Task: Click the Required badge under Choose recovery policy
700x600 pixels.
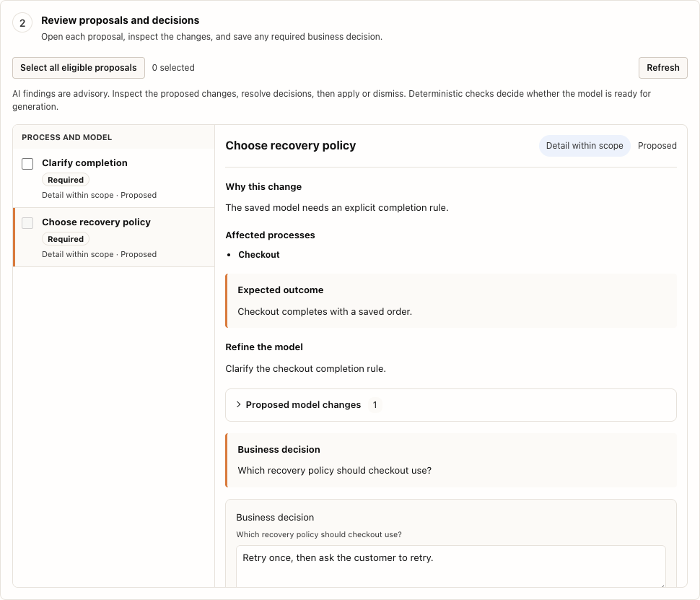Action: tap(66, 239)
